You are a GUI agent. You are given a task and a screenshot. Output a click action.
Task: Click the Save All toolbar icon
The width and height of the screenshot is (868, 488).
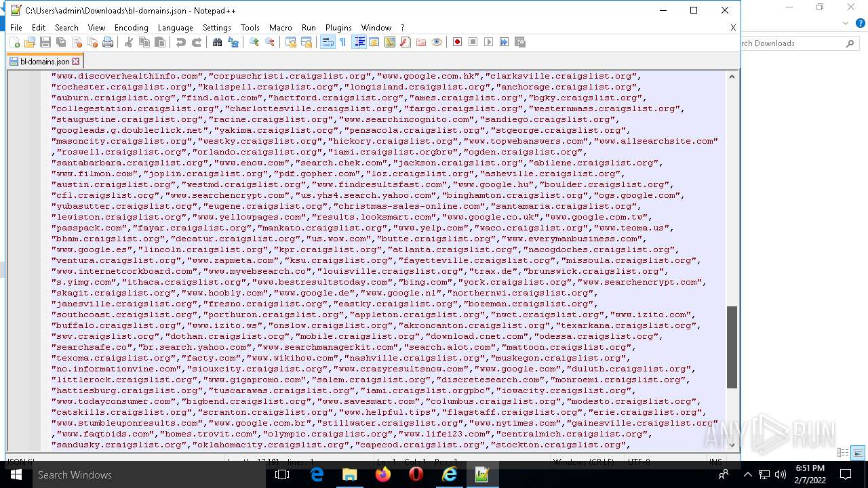pyautogui.click(x=61, y=42)
